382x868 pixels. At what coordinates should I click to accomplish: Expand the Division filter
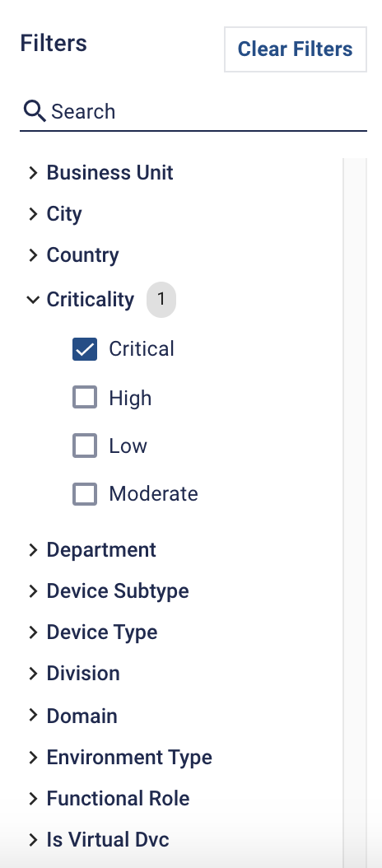33,673
